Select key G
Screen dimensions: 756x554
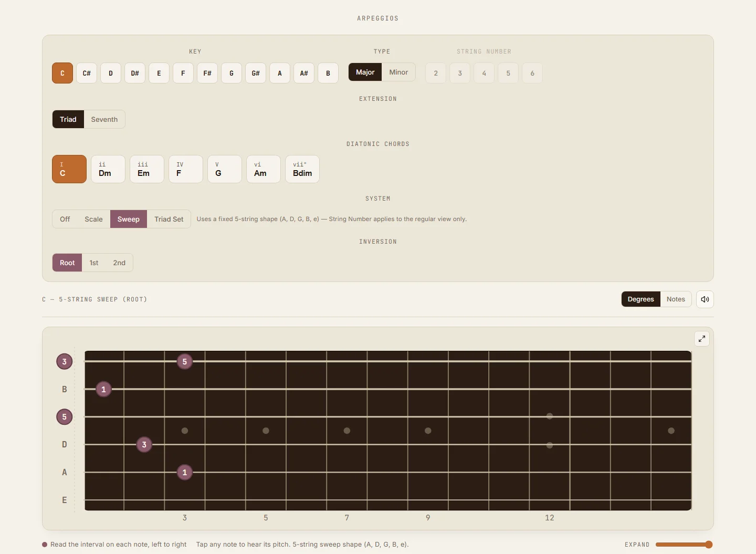232,73
